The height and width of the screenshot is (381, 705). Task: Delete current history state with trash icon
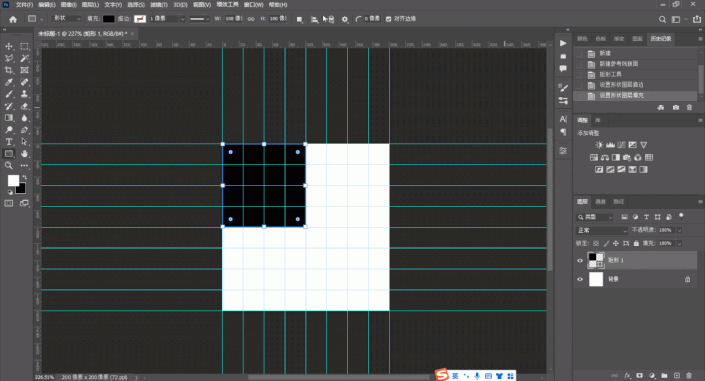(x=689, y=108)
